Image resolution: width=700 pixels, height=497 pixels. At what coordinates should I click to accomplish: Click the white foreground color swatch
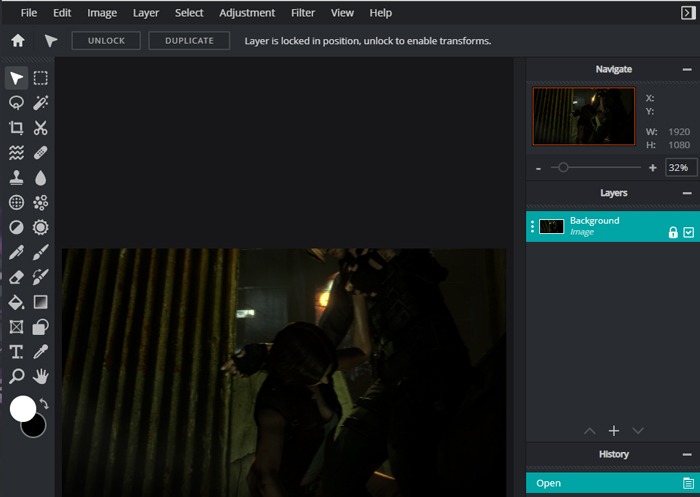tap(22, 408)
